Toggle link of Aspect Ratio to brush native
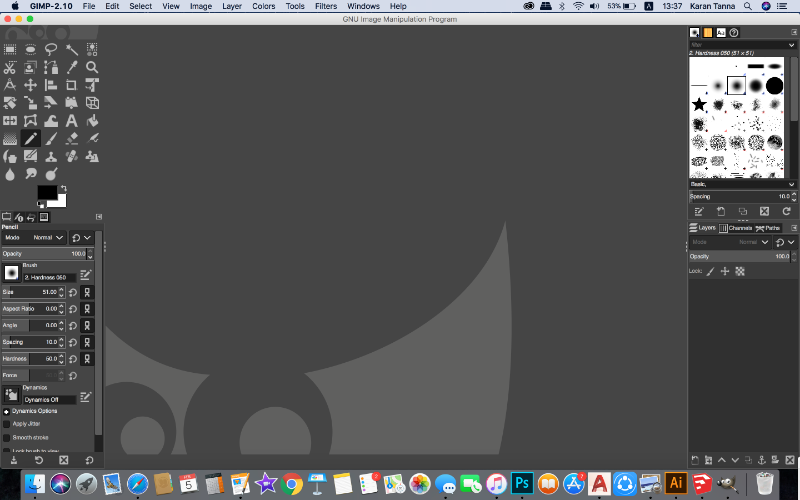The width and height of the screenshot is (800, 500). (x=87, y=309)
